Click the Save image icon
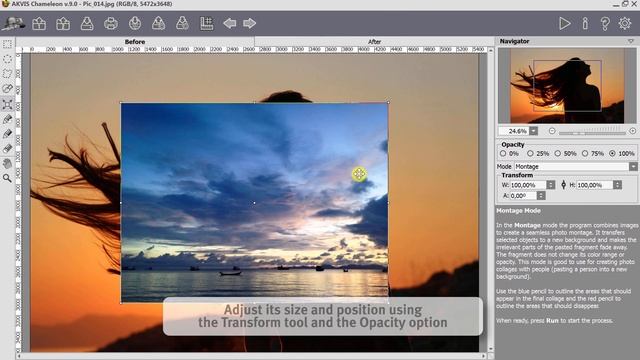The width and height of the screenshot is (640, 360). [87, 23]
